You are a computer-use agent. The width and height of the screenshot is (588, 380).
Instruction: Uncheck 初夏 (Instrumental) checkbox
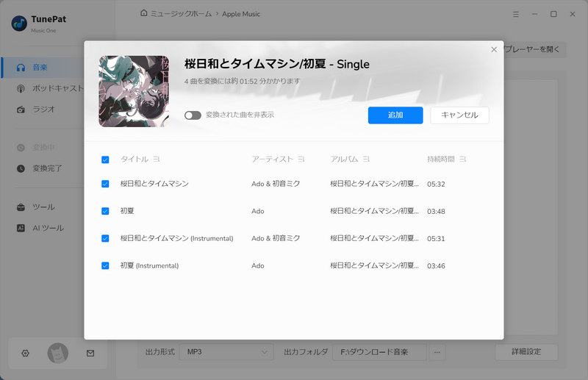click(105, 265)
